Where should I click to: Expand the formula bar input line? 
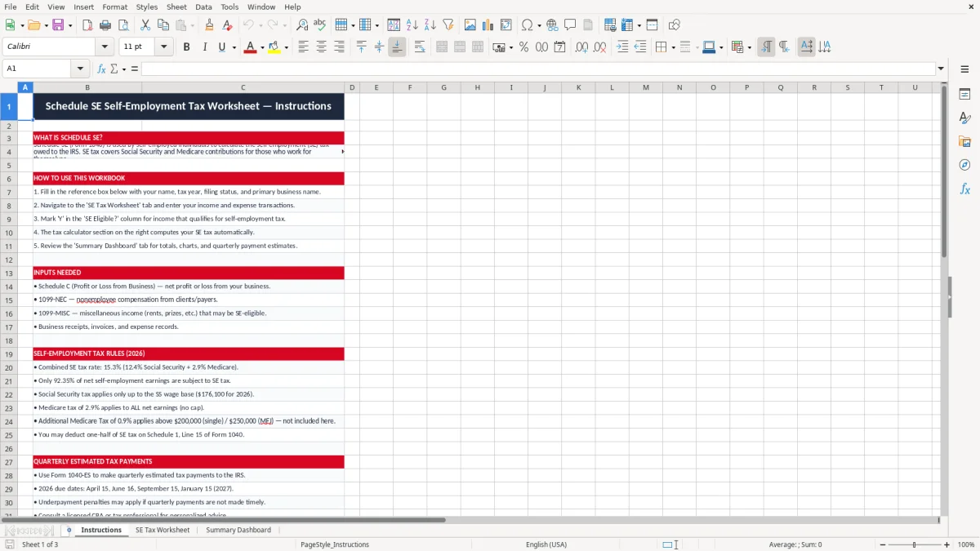click(941, 69)
